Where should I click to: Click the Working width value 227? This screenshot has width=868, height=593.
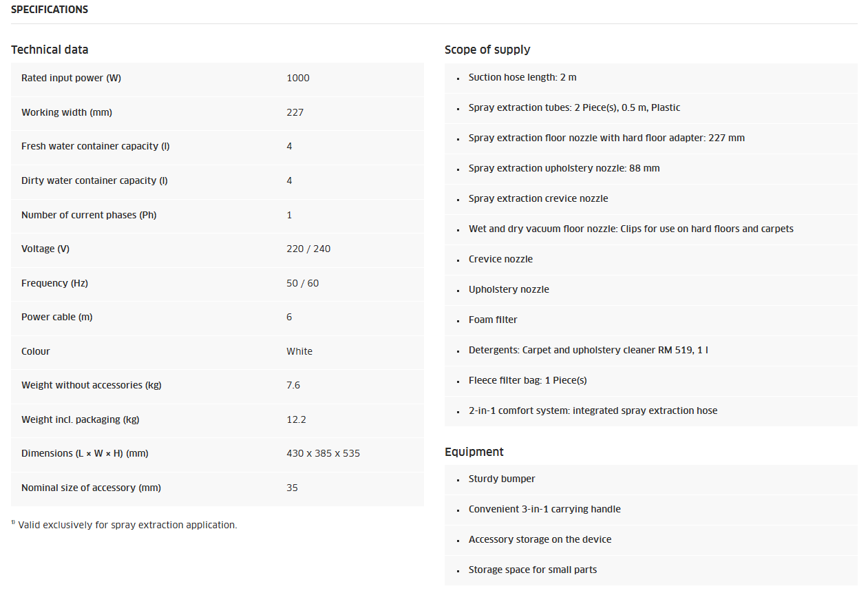click(x=295, y=112)
